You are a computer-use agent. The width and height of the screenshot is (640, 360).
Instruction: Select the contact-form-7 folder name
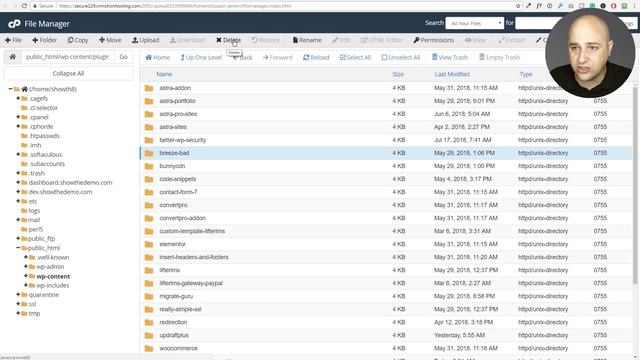click(178, 192)
